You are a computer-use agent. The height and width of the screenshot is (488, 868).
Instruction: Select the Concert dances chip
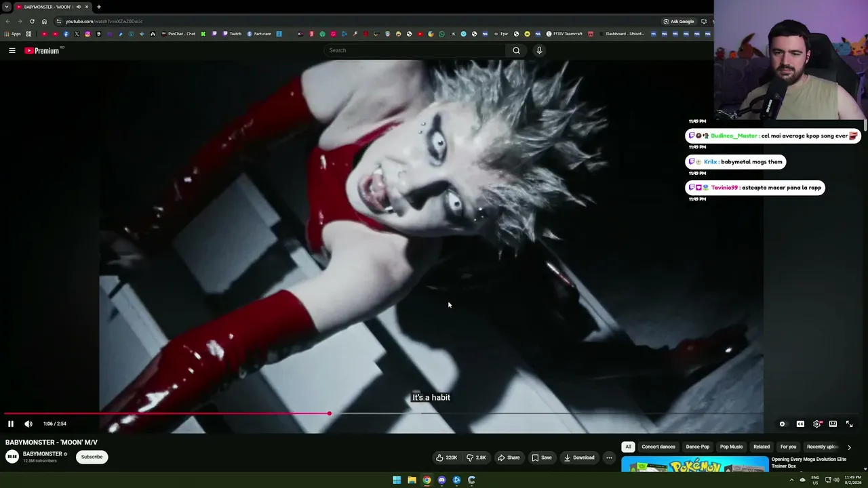[x=658, y=447]
